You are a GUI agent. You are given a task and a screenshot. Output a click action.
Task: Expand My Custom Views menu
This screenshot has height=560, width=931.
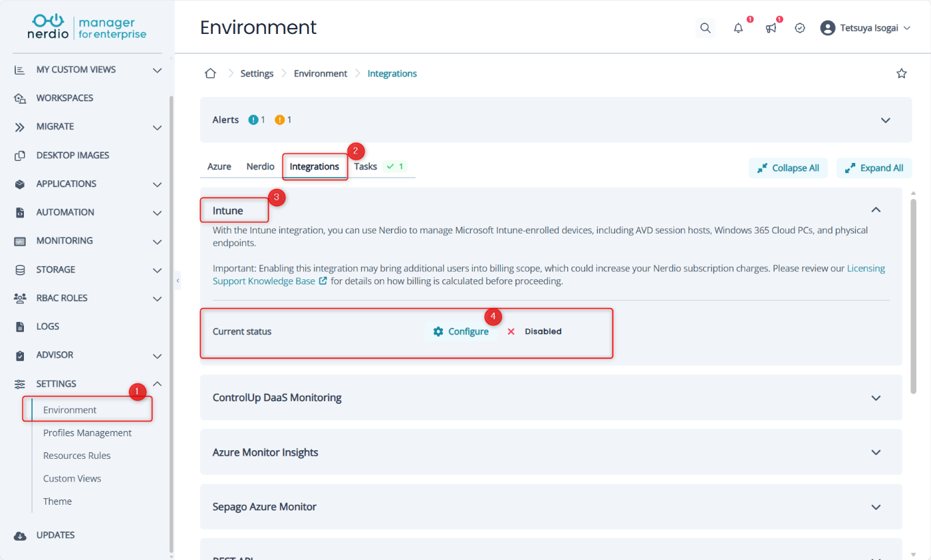[157, 70]
